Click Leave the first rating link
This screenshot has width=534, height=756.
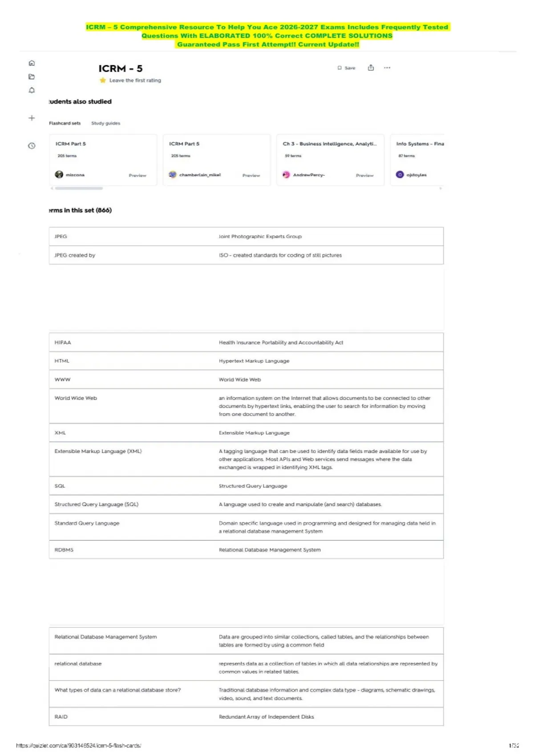tap(135, 80)
